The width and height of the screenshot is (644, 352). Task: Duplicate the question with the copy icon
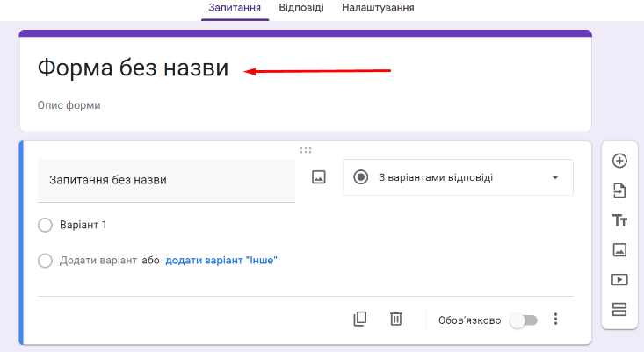click(x=359, y=320)
